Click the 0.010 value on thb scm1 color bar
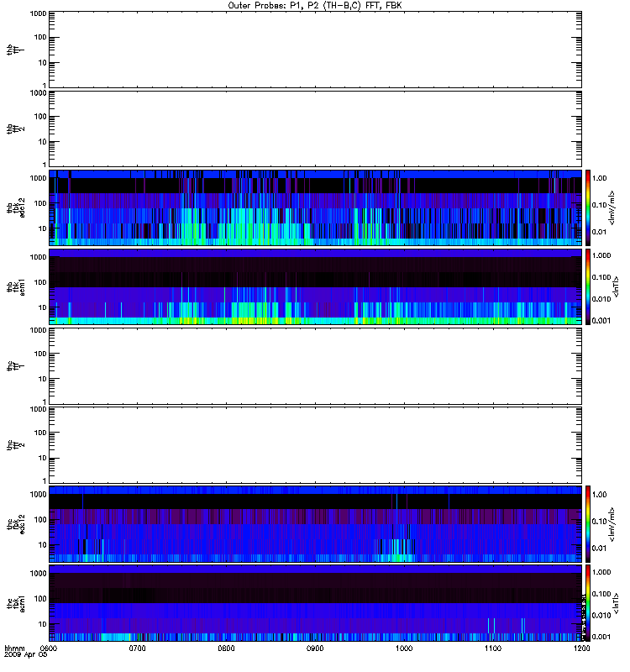This screenshot has height=672, width=630. tap(601, 299)
